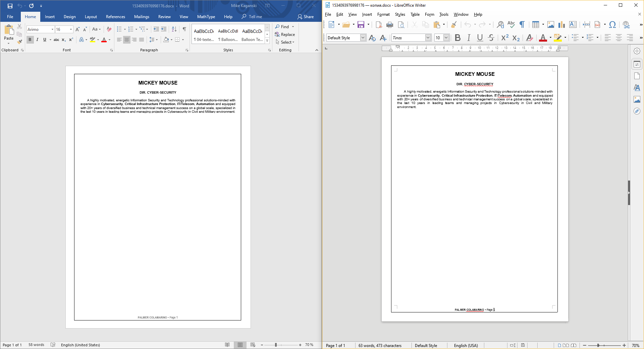The height and width of the screenshot is (349, 644).
Task: Open the font size dropdown in LibreOffice
Action: pos(447,38)
